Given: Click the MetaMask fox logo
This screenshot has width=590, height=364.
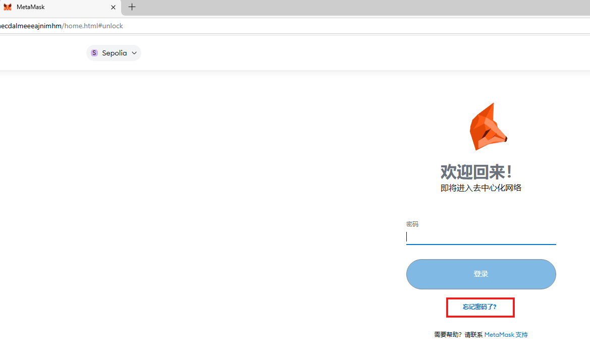Looking at the screenshot, I should (x=488, y=127).
